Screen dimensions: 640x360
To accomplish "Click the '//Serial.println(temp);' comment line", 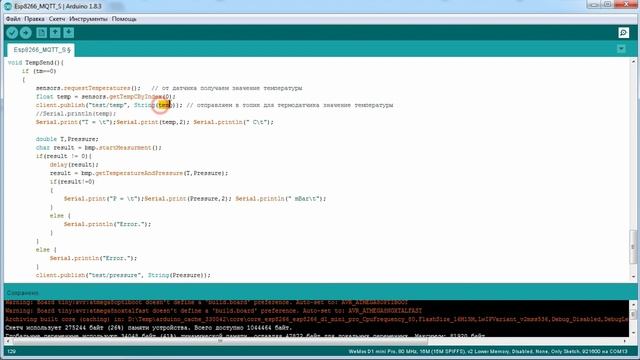I will point(76,113).
